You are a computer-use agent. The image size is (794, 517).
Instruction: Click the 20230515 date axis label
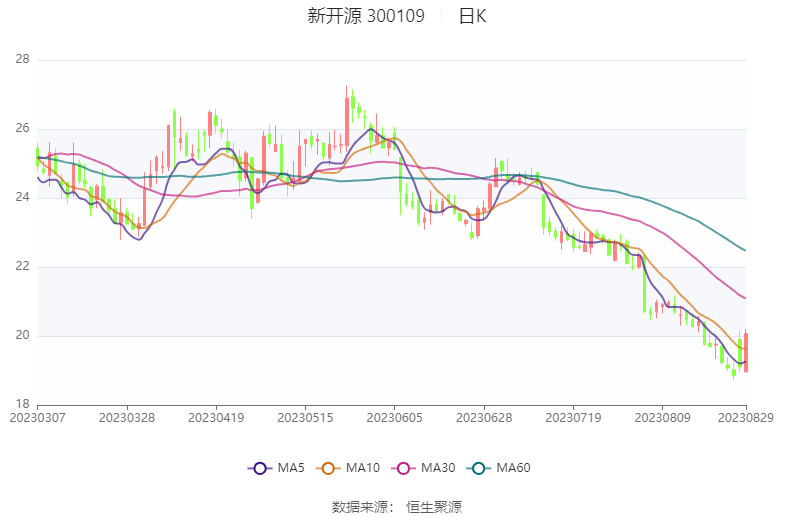[305, 418]
